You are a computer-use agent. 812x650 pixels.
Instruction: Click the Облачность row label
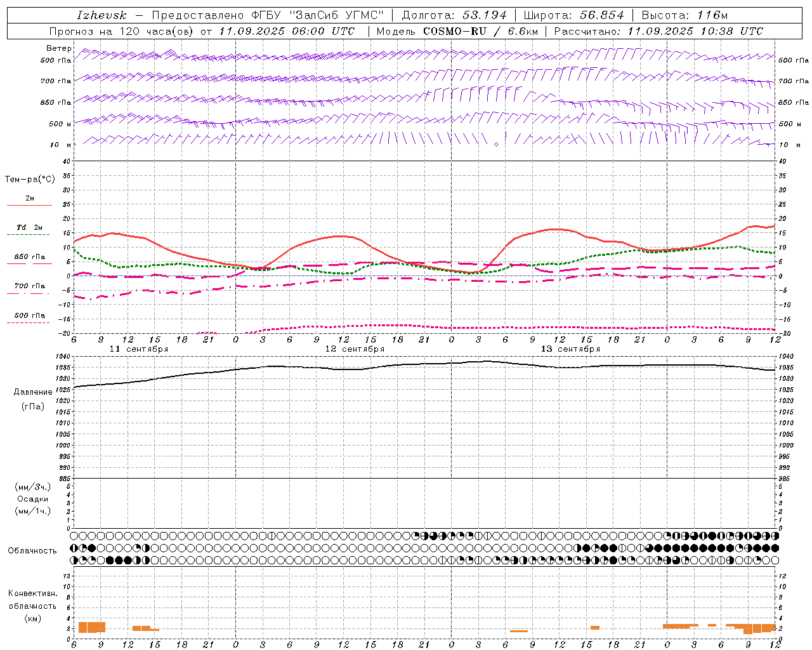32,550
